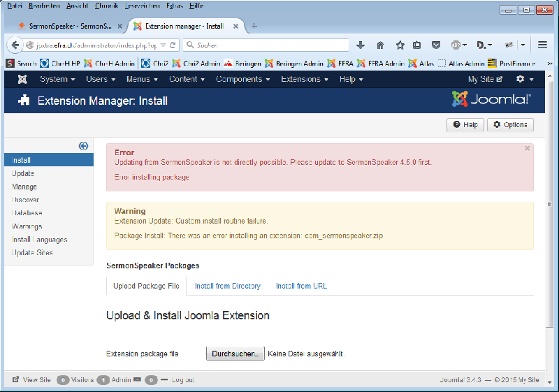The width and height of the screenshot is (559, 392).
Task: Open the Chronik browser menu
Action: point(106,6)
